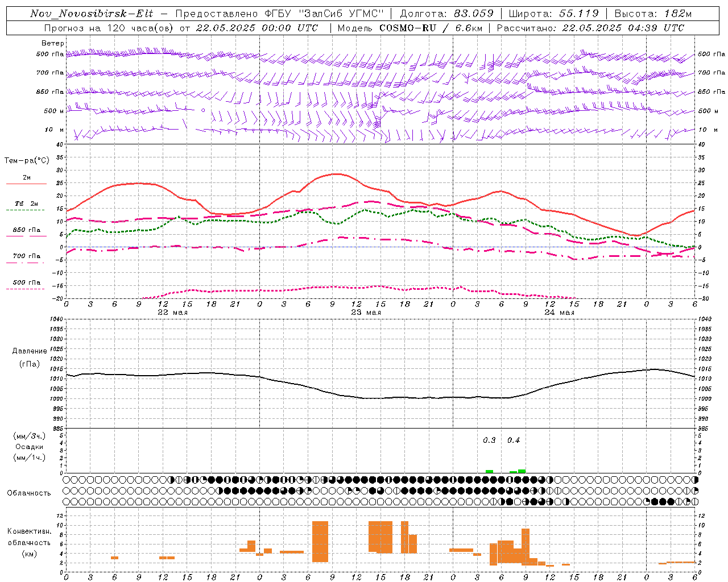Image resolution: width=728 pixels, height=582 pixels.
Task: Click the Тем-ра(°C) axis label
Action: point(27,161)
